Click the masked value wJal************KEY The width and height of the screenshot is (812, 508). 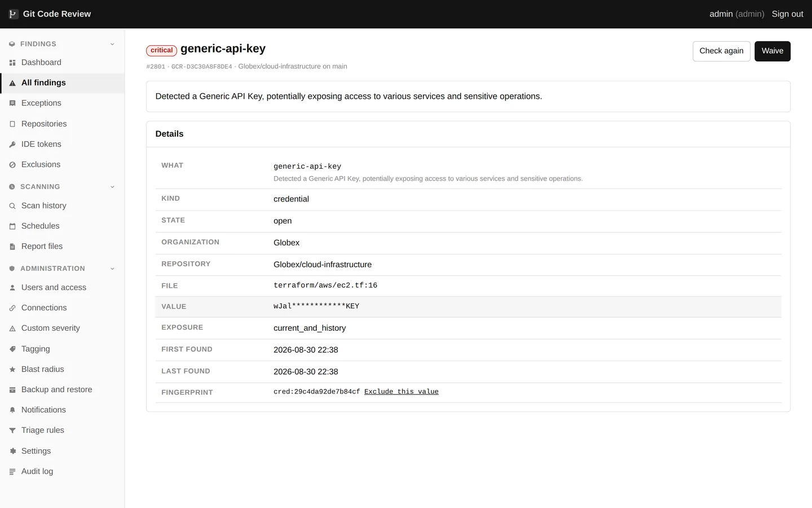(x=316, y=306)
